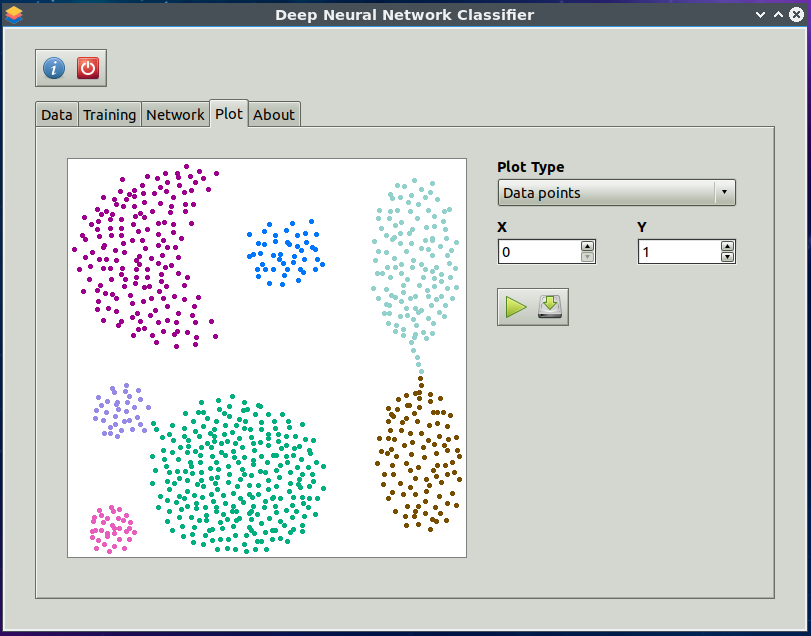The image size is (811, 636).
Task: Click the app layers icon in title bar
Action: tap(13, 14)
